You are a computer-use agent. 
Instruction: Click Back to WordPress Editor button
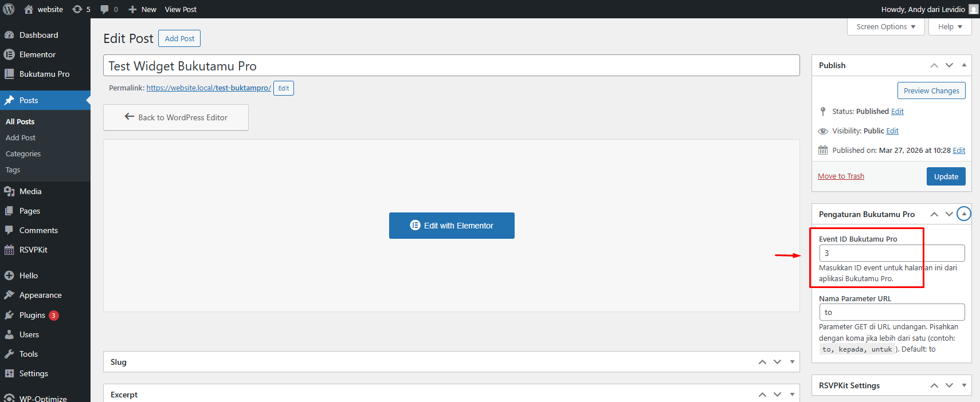[x=176, y=117]
